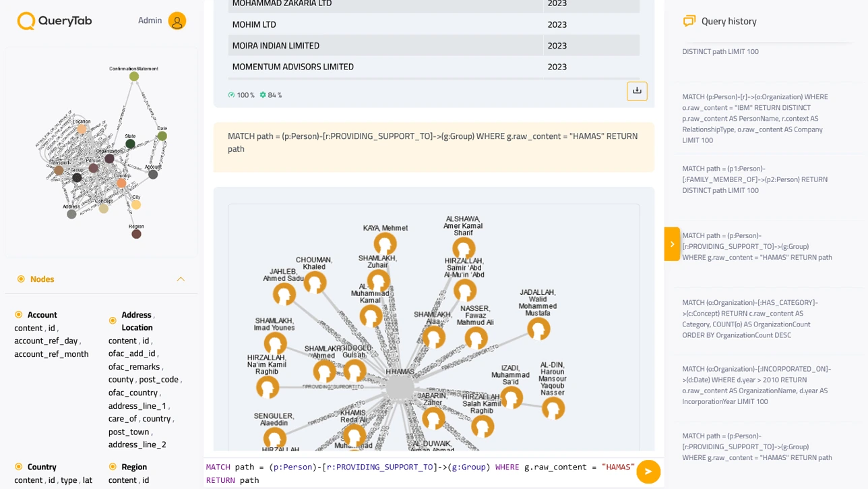Select the Account node type icon
This screenshot has width=868, height=489.
coord(18,314)
